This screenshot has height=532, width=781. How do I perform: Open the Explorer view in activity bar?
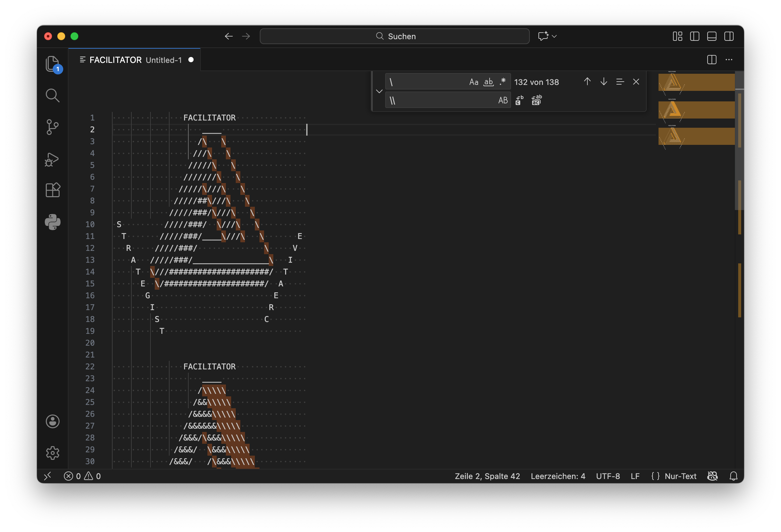(52, 64)
